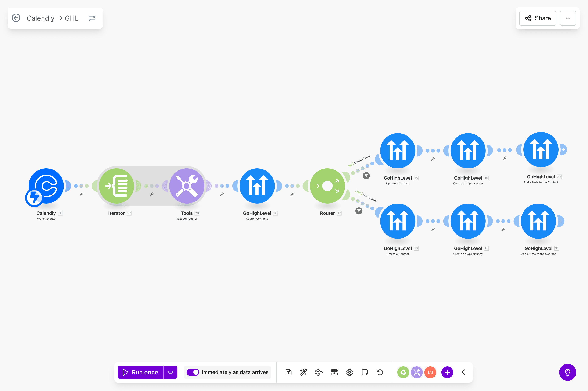Open the Router module node
Viewport: 588px width, 391px height.
click(327, 186)
